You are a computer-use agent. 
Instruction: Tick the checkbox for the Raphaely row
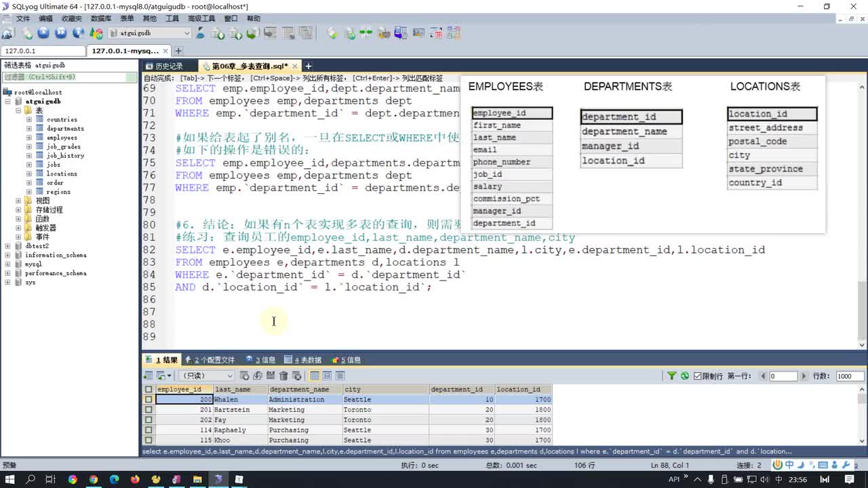pyautogui.click(x=149, y=430)
